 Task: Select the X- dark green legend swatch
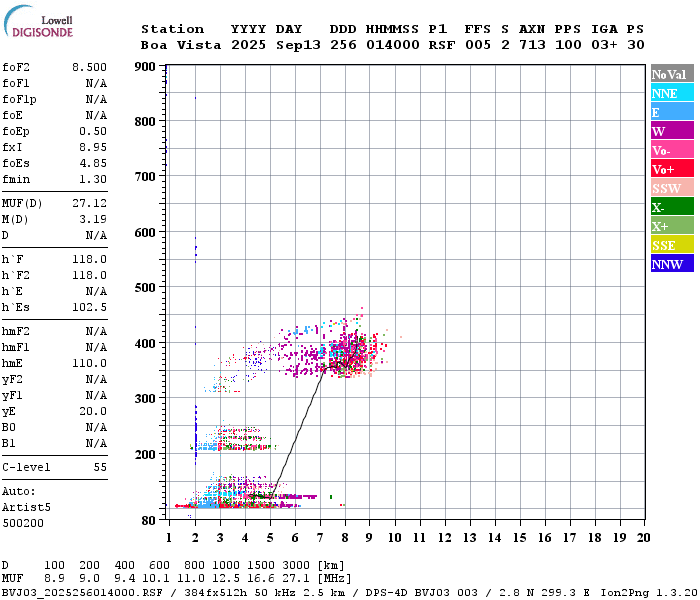click(x=672, y=207)
